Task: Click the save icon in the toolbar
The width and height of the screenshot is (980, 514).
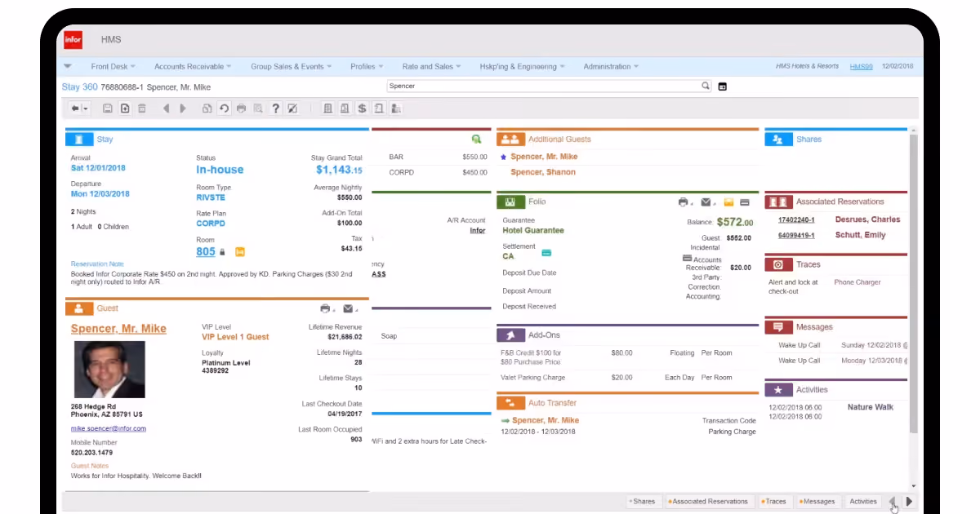Action: point(108,109)
